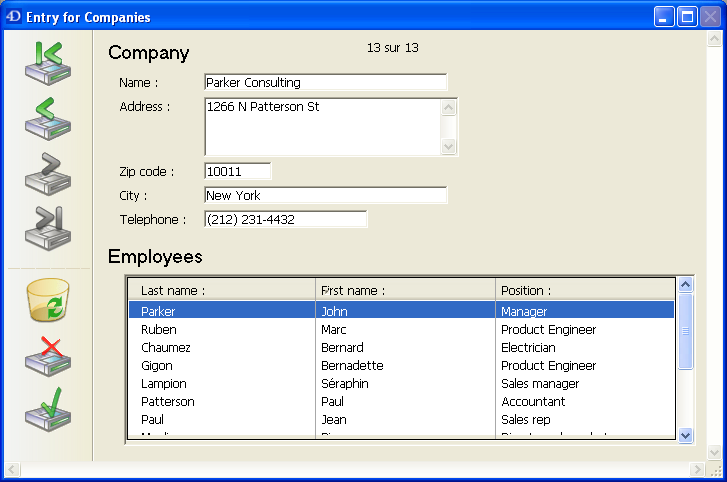
Task: Focus the Telephone number field
Action: [285, 220]
